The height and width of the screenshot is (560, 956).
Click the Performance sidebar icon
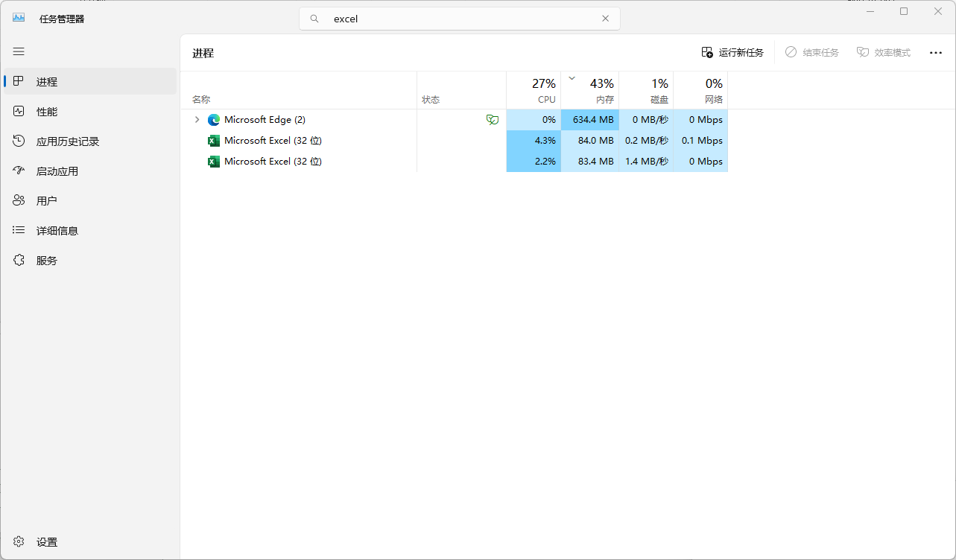19,111
